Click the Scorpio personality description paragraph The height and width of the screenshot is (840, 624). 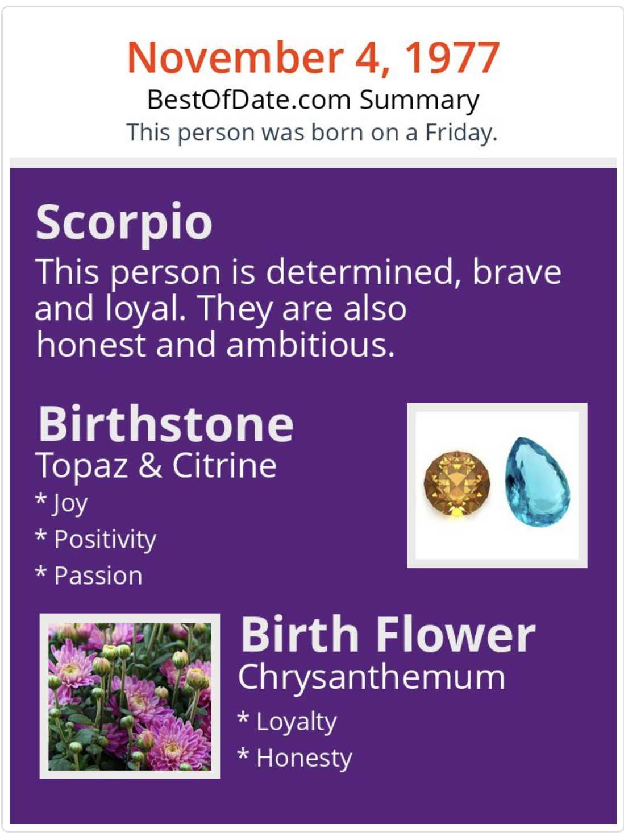(298, 308)
